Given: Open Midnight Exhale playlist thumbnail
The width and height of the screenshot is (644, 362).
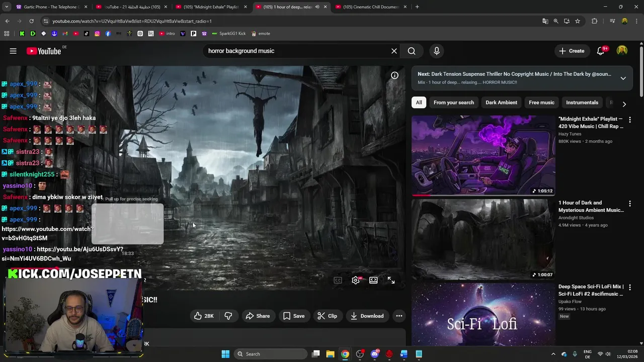Looking at the screenshot, I should [x=484, y=155].
